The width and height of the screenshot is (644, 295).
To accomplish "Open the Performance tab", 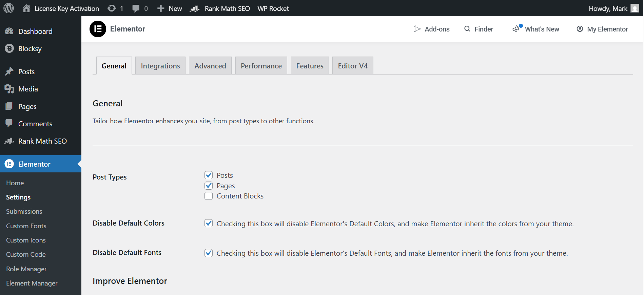I will point(261,66).
